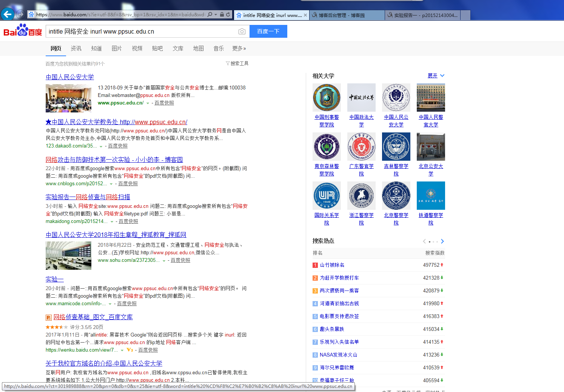Viewport: 564px width, 392px height.
Task: Select the 资讯 search category tab
Action: pyautogui.click(x=76, y=48)
